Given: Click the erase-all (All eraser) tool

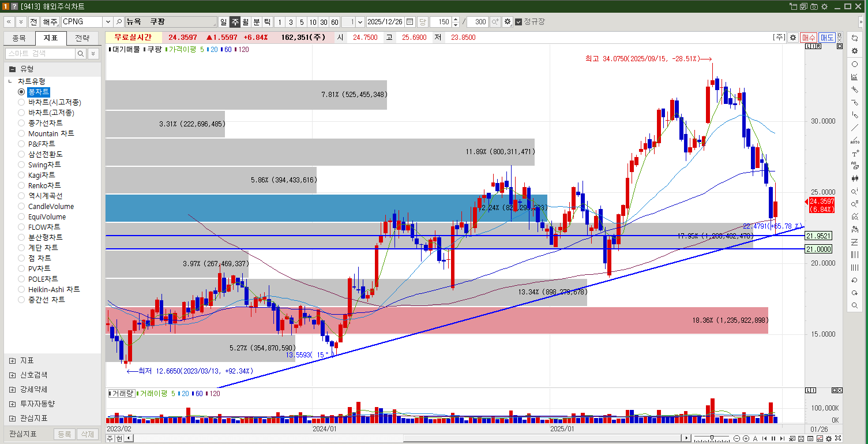Looking at the screenshot, I should pyautogui.click(x=855, y=166).
